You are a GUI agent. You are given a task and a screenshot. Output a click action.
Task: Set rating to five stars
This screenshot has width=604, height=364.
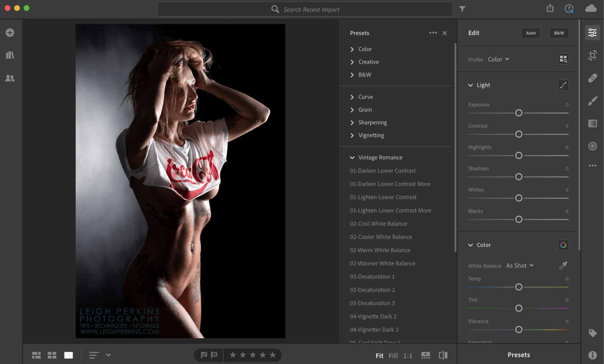[x=273, y=355]
